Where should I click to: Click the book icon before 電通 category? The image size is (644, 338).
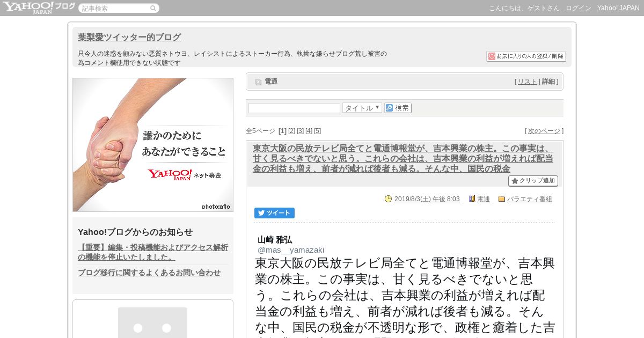472,199
